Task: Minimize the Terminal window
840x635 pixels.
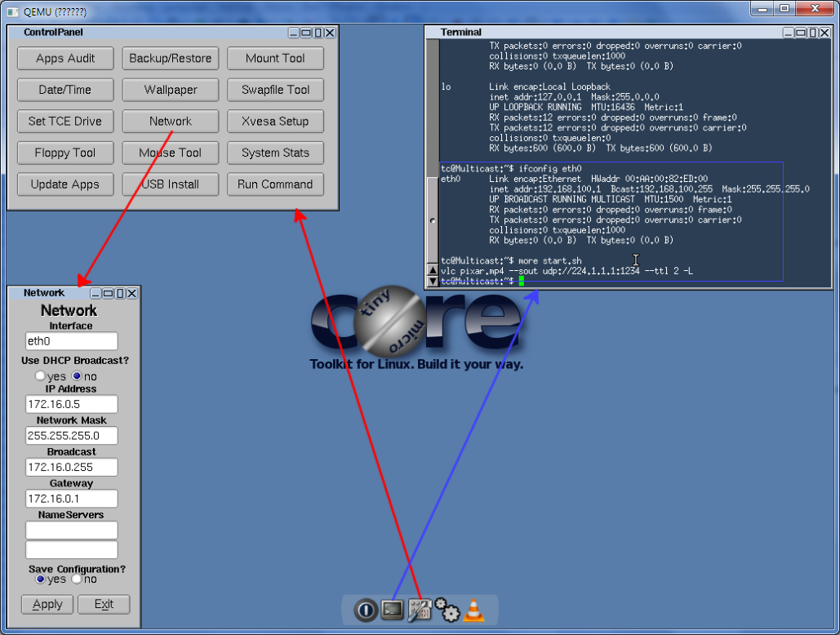Action: pos(788,33)
